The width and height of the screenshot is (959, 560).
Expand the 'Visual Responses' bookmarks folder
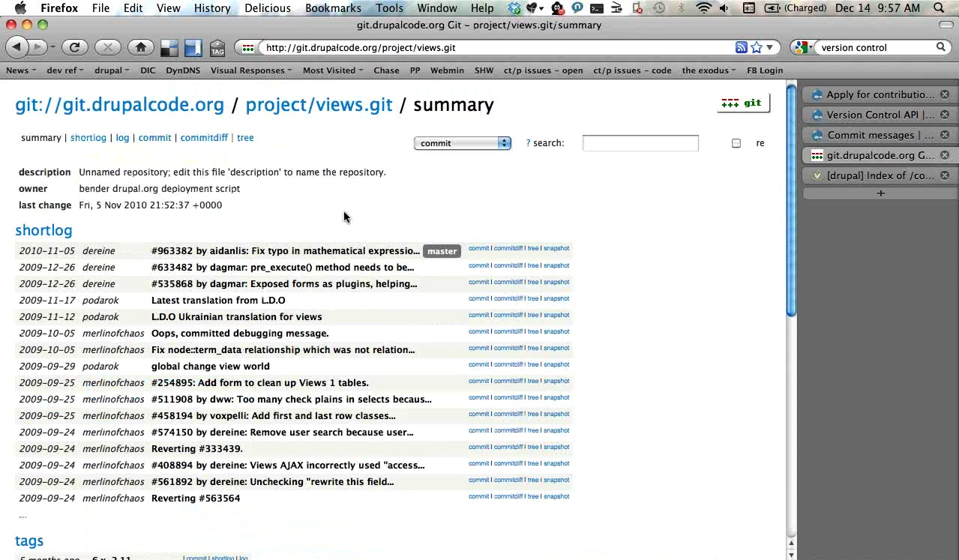(x=252, y=70)
